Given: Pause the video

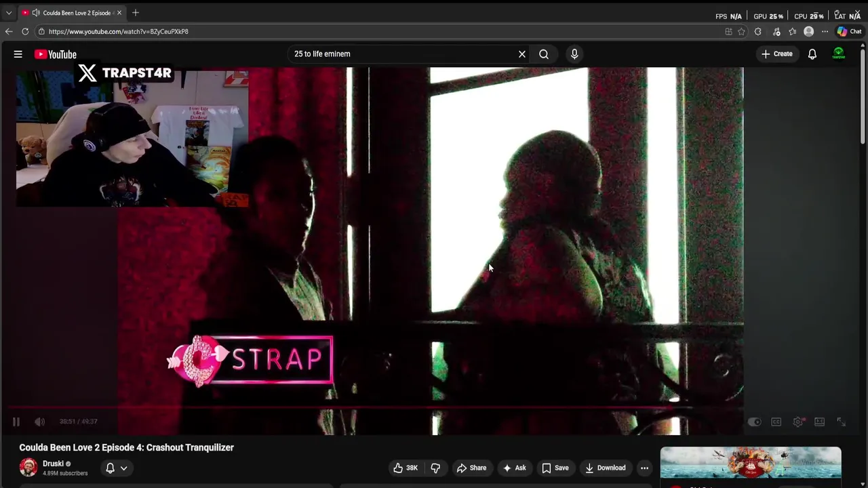Looking at the screenshot, I should (x=16, y=422).
